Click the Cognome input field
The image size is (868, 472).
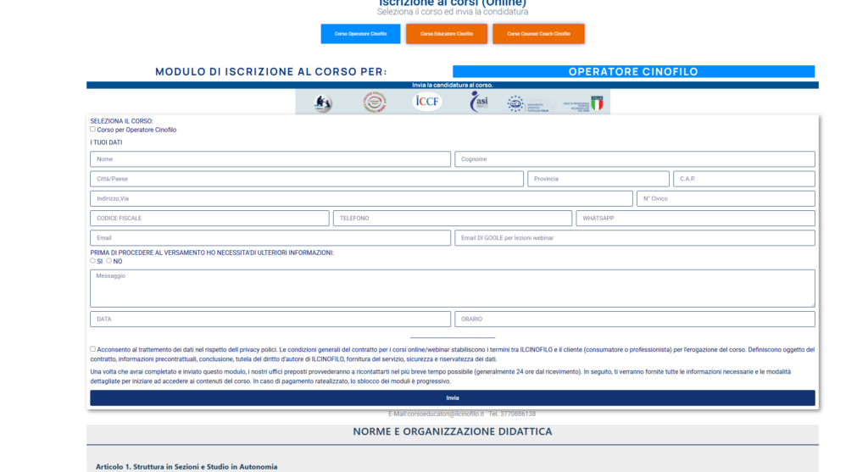point(634,159)
